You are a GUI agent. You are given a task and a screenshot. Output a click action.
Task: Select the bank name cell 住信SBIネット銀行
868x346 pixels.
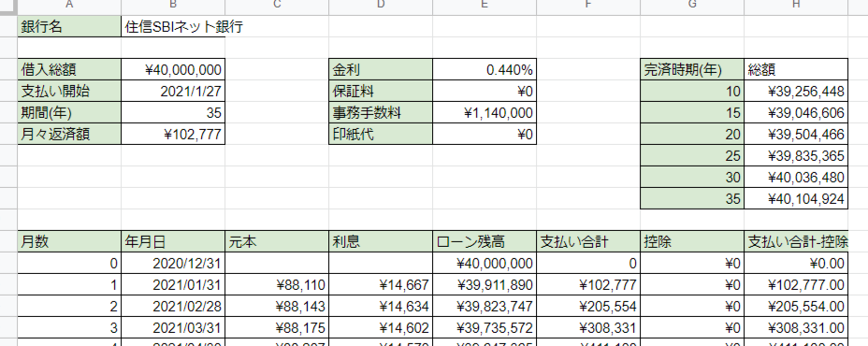173,26
